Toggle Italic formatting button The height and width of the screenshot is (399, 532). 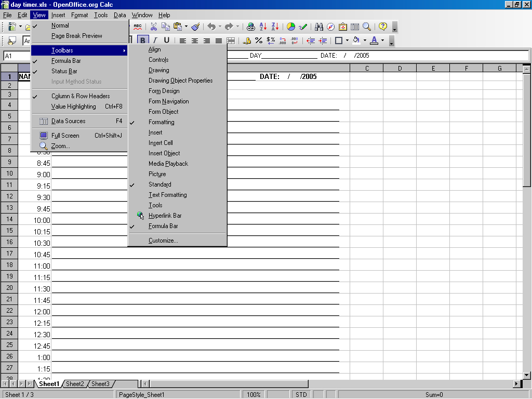coord(155,41)
